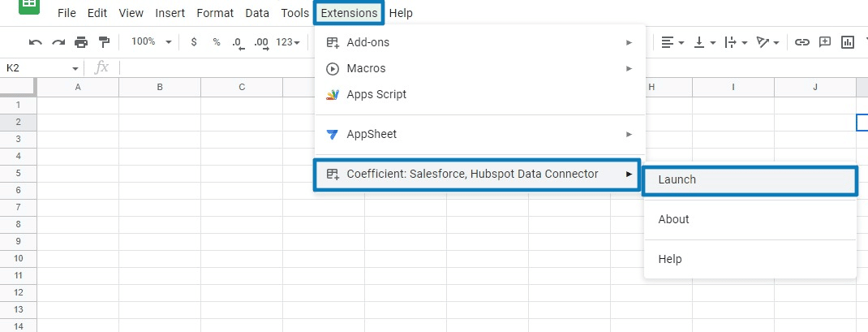The image size is (868, 332).
Task: Select row 9 header
Action: 19,241
